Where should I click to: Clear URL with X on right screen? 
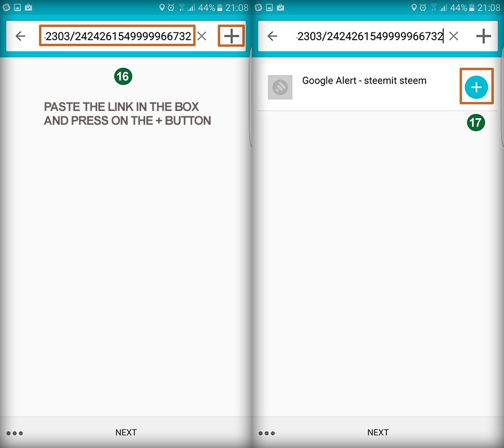[x=454, y=36]
